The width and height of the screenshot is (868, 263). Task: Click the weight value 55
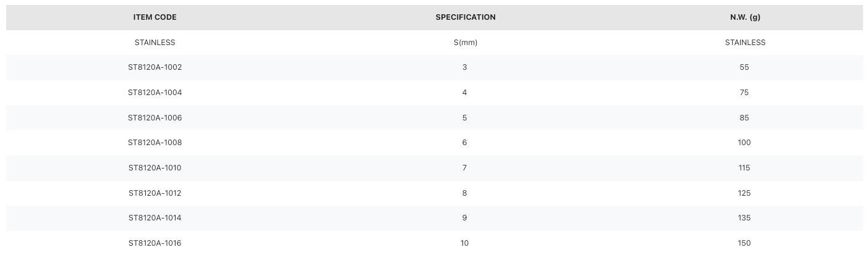click(x=744, y=67)
